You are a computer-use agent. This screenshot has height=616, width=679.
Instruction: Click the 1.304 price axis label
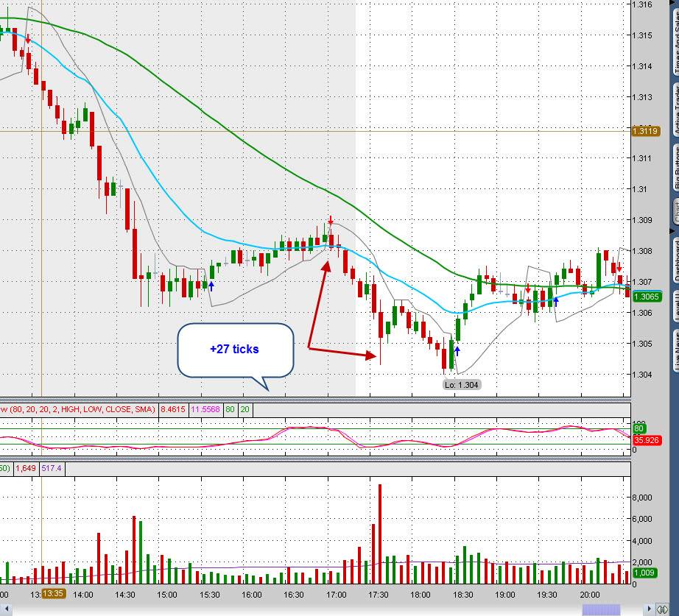coord(642,375)
